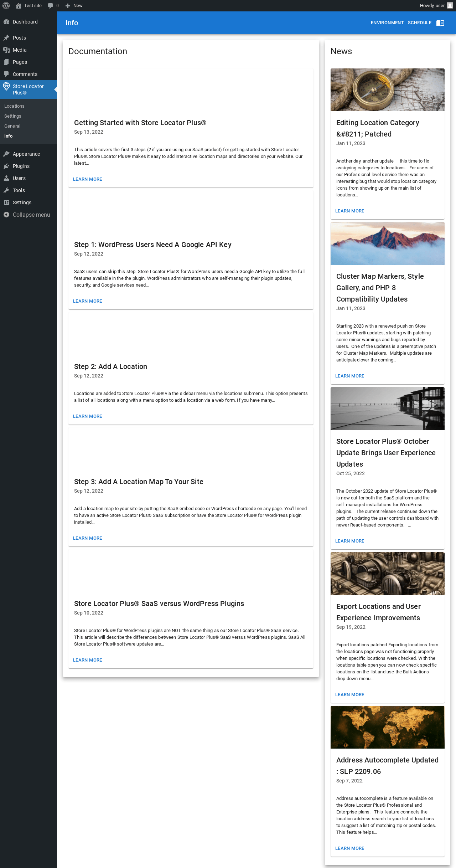Click the Users person icon

pyautogui.click(x=6, y=178)
